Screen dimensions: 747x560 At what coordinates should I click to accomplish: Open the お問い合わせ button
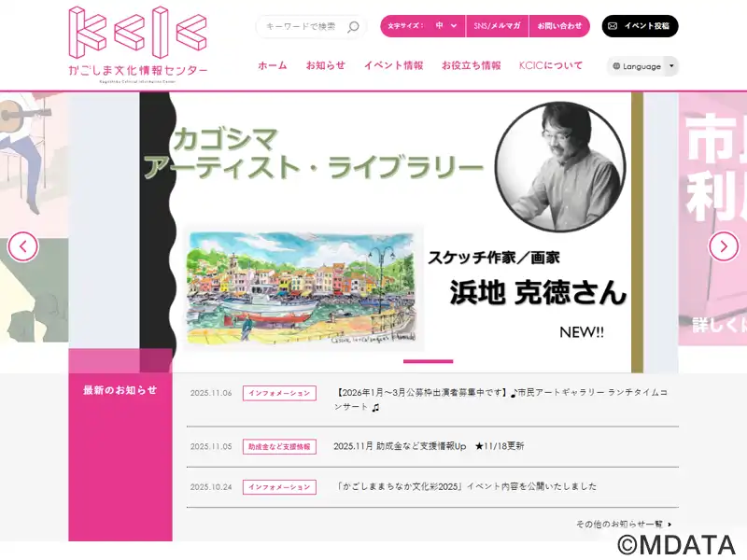(x=559, y=26)
